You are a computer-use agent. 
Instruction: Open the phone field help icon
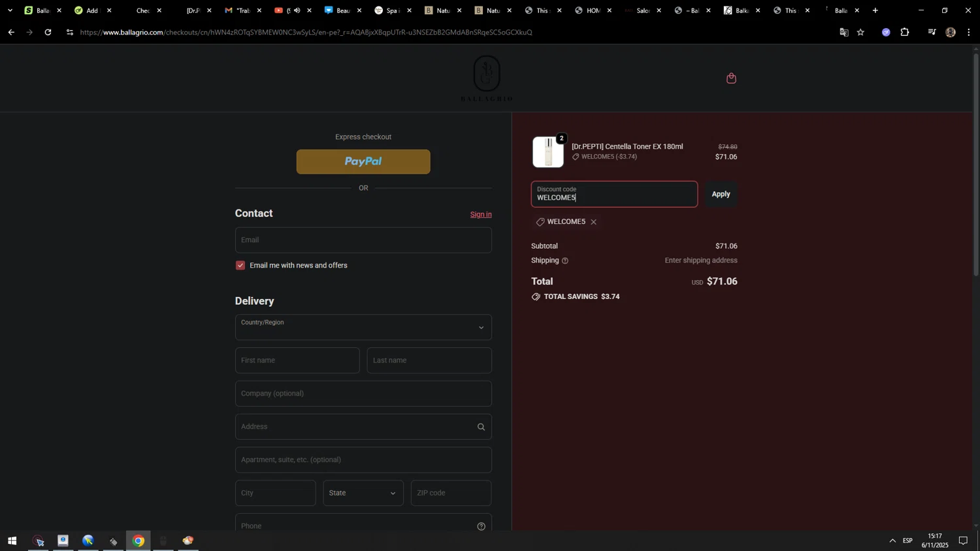point(481,526)
